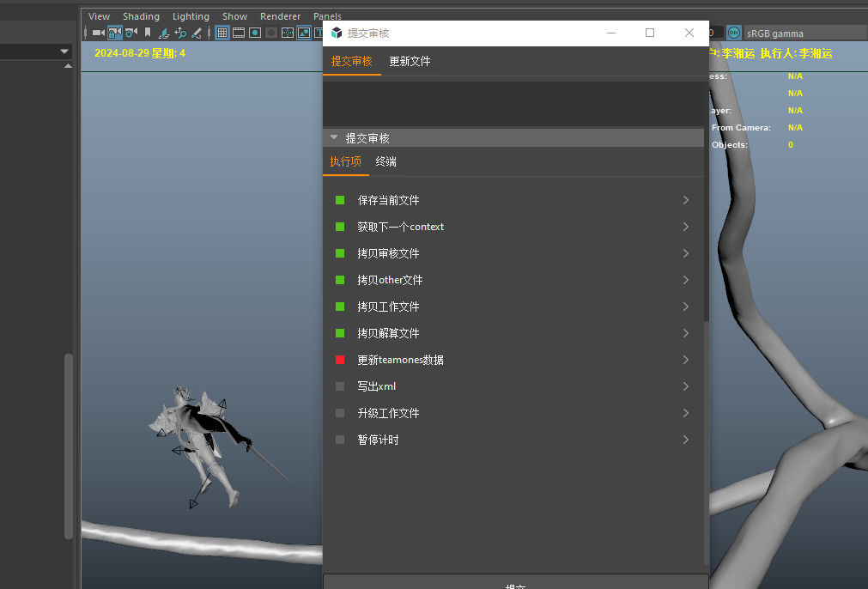Image resolution: width=868 pixels, height=589 pixels.
Task: Toggle the color management ON button
Action: pos(734,33)
